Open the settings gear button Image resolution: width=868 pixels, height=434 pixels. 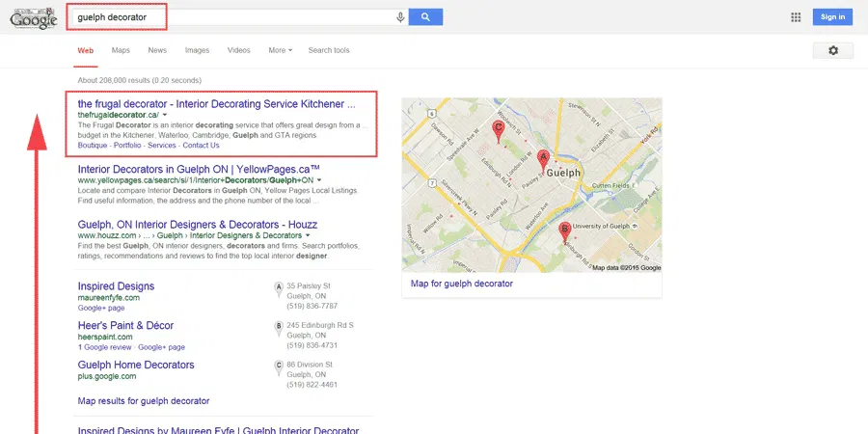(x=832, y=50)
